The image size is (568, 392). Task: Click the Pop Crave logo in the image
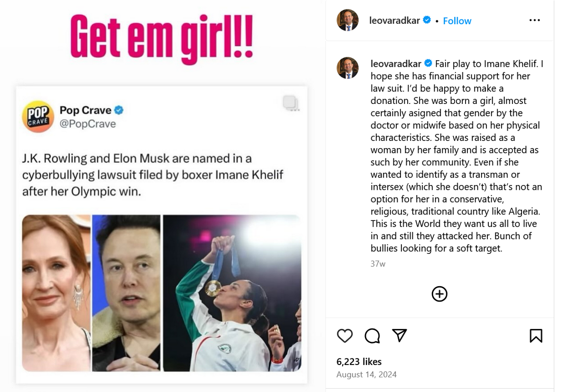tap(38, 116)
